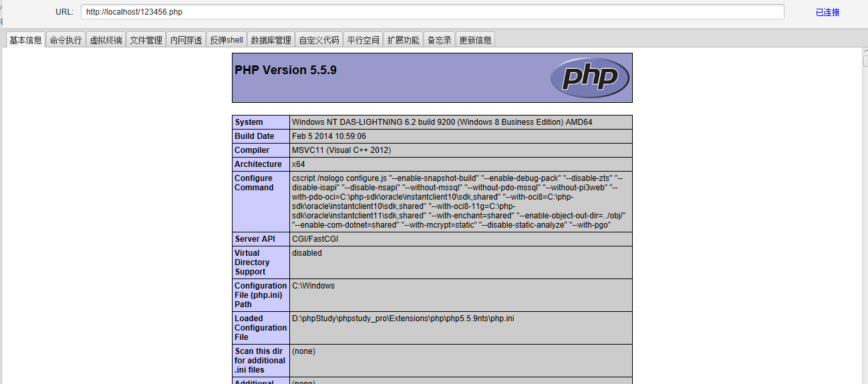Open the 平行空间 tab
This screenshot has height=384, width=868.
click(363, 40)
